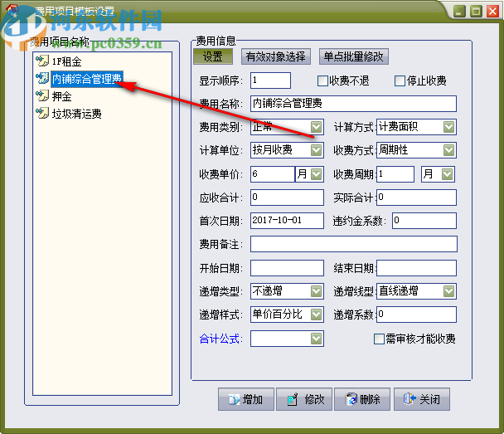Click the 开始日期 field
Viewport: 504px width, 434px height.
287,268
